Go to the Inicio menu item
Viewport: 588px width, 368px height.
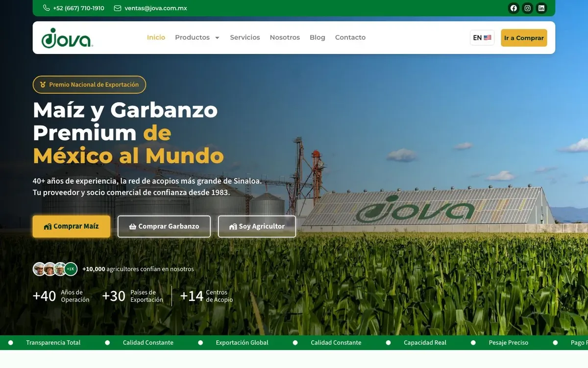[x=156, y=37]
